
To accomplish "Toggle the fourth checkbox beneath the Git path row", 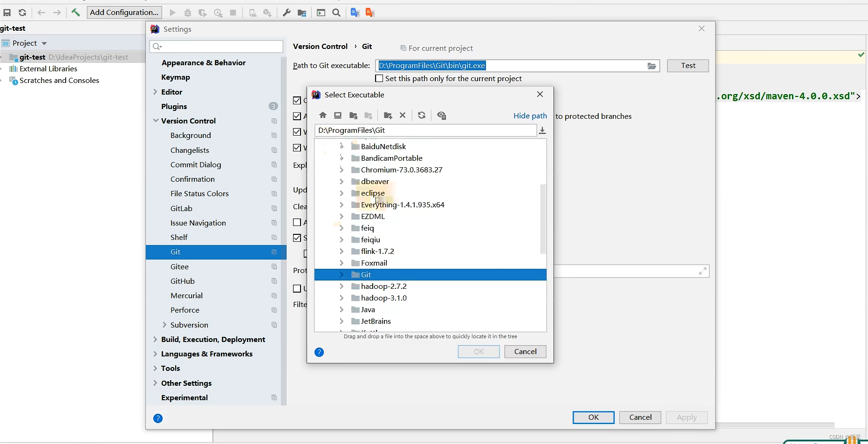I will (x=297, y=148).
